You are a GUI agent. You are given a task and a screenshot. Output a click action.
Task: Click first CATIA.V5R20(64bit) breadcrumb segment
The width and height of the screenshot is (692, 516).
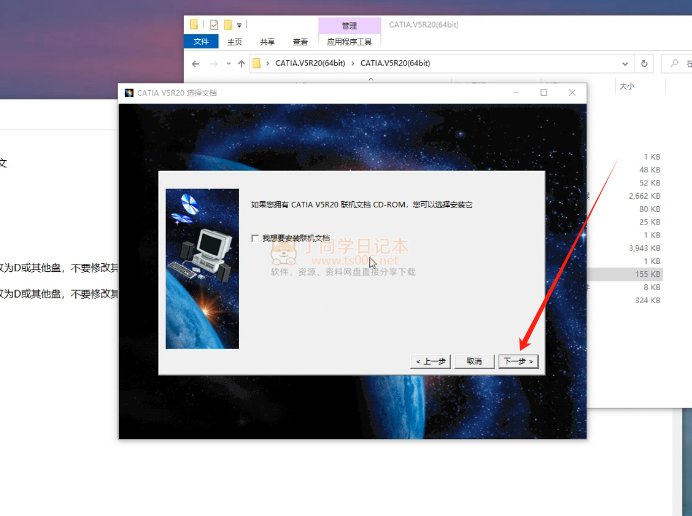310,63
